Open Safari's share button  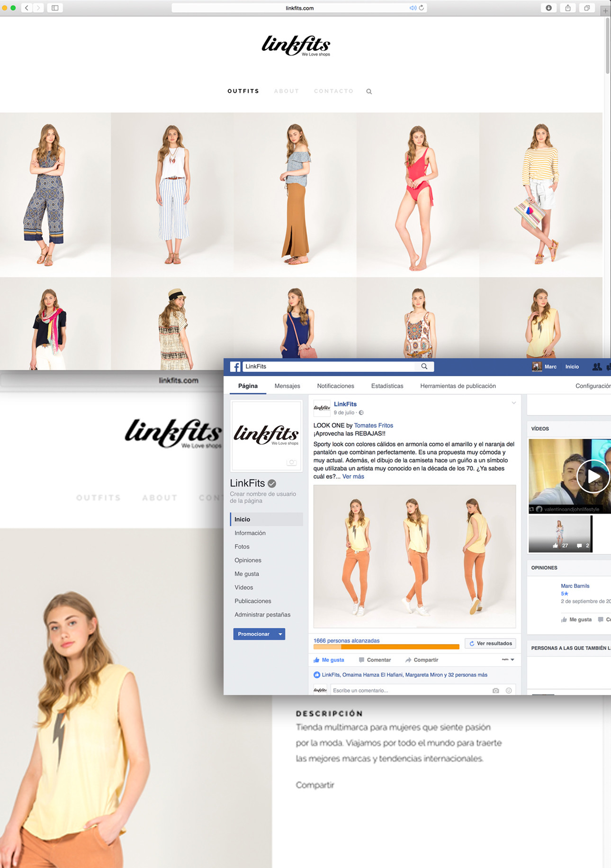tap(567, 8)
